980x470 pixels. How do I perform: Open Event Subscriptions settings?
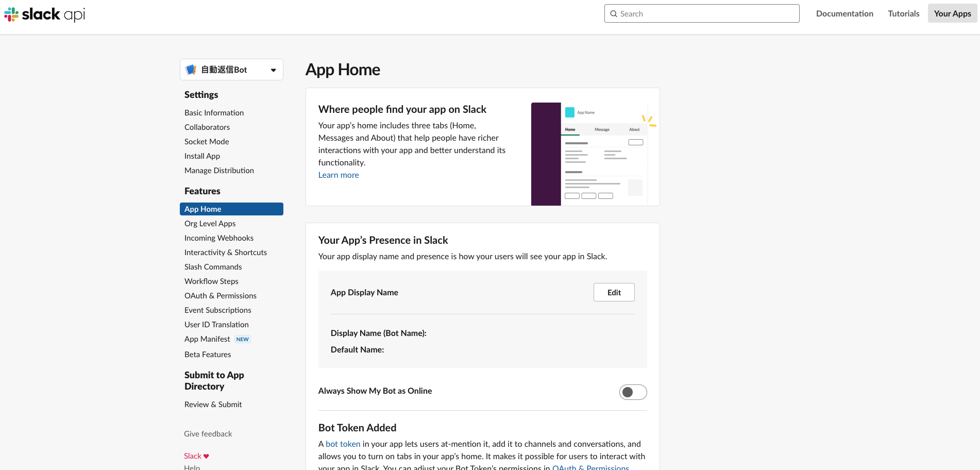(x=217, y=310)
